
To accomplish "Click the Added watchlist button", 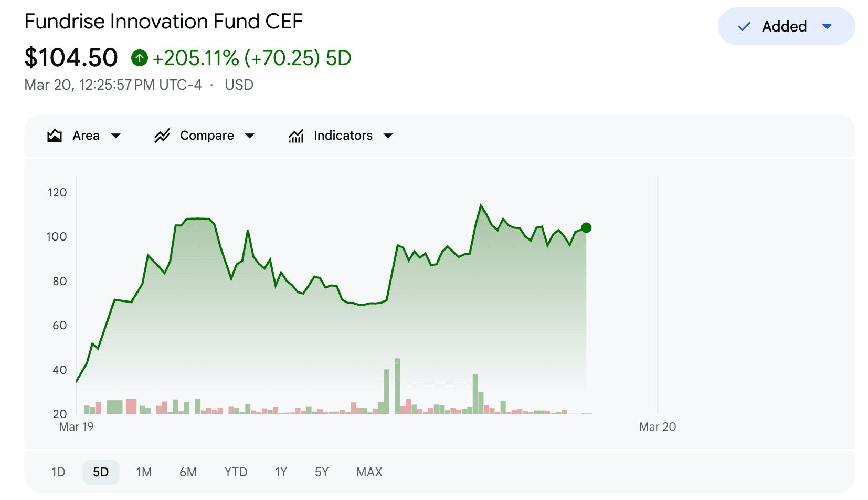I will click(786, 26).
